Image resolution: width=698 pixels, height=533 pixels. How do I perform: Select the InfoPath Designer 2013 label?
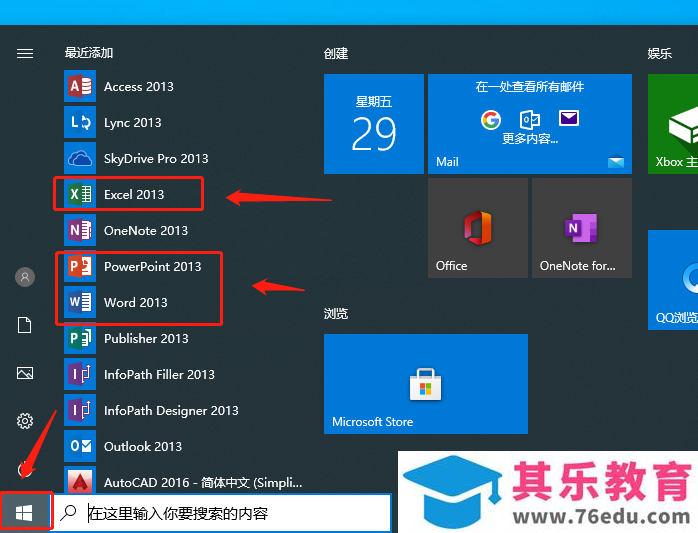pos(171,411)
